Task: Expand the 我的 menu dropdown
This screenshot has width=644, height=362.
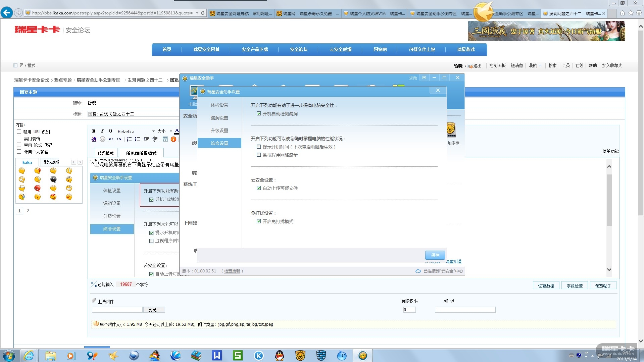Action: tap(535, 66)
